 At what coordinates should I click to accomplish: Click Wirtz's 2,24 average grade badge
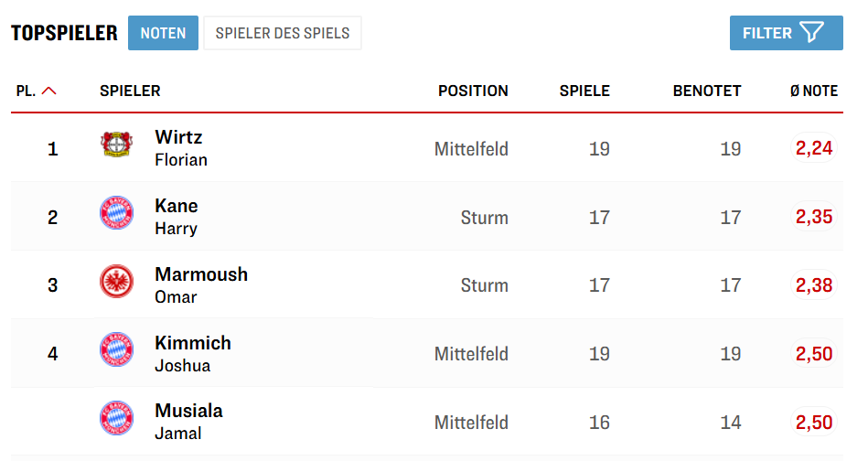click(814, 148)
